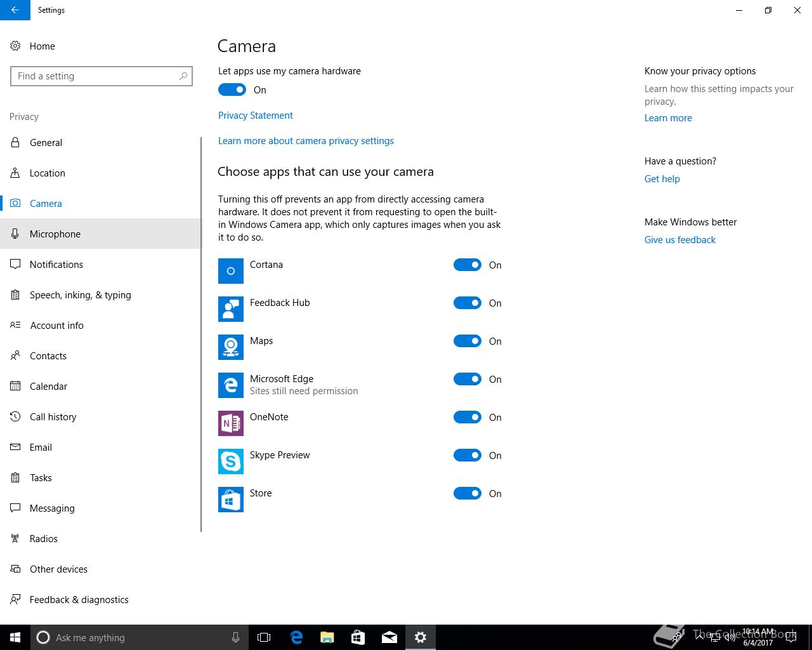This screenshot has width=812, height=650.
Task: Go to Speech, inking, & typing
Action: 80,295
